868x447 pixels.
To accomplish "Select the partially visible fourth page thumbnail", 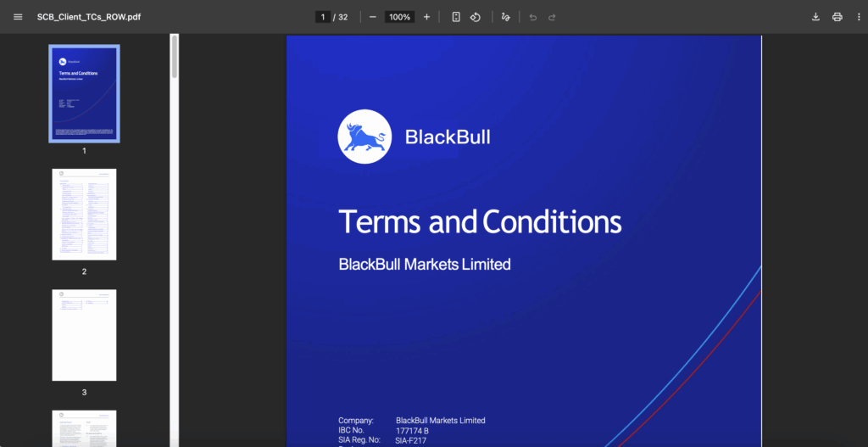I will pyautogui.click(x=84, y=429).
